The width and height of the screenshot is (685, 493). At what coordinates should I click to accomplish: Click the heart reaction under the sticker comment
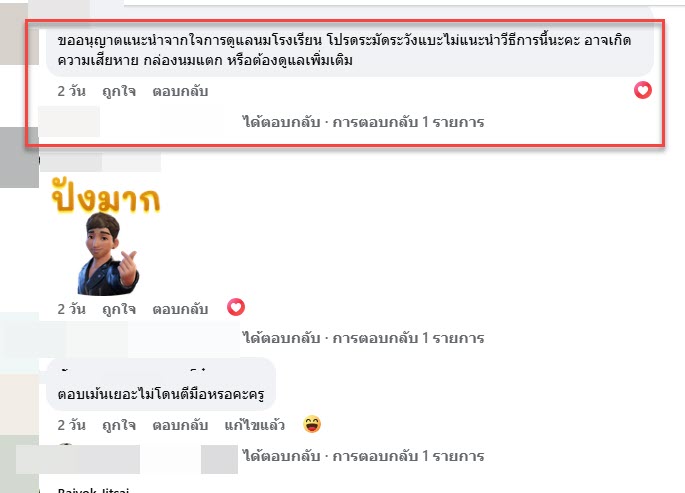(236, 307)
